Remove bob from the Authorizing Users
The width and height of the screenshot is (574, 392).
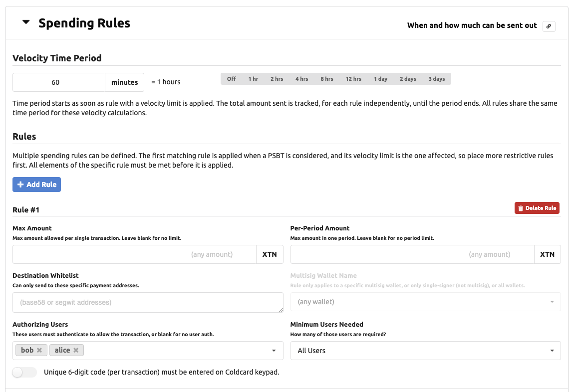(x=39, y=350)
